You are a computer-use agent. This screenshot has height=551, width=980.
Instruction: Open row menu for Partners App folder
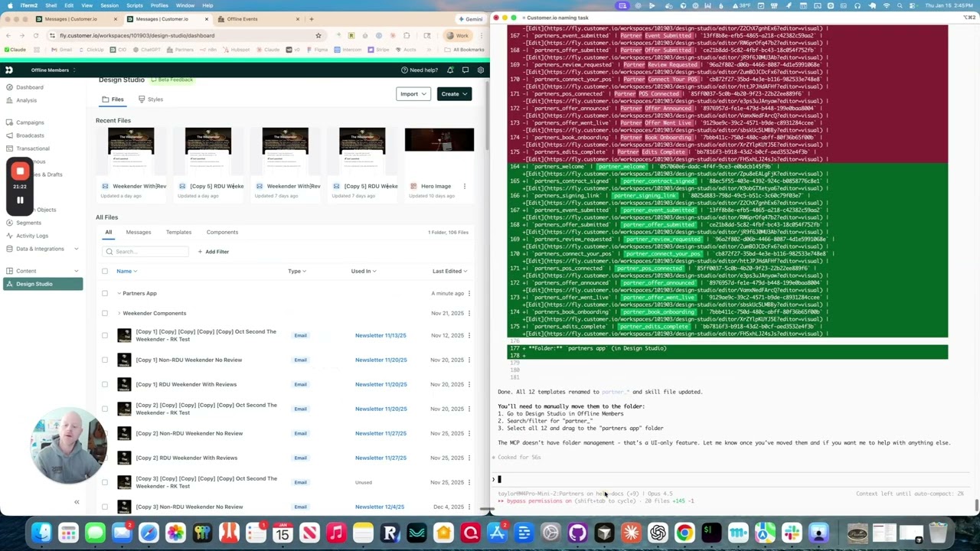[469, 293]
